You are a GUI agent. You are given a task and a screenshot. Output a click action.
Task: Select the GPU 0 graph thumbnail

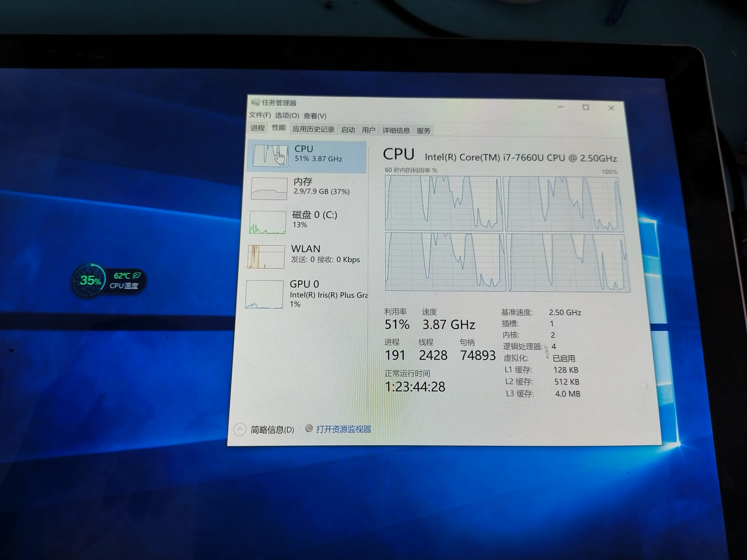point(264,294)
